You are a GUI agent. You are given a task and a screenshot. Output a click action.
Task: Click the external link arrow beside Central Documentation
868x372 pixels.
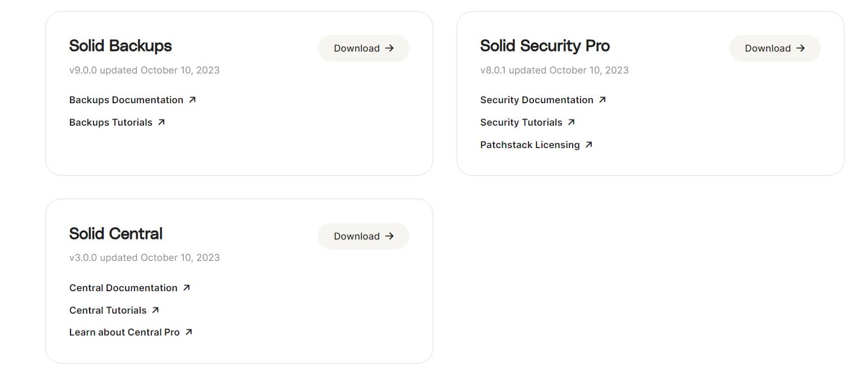187,287
